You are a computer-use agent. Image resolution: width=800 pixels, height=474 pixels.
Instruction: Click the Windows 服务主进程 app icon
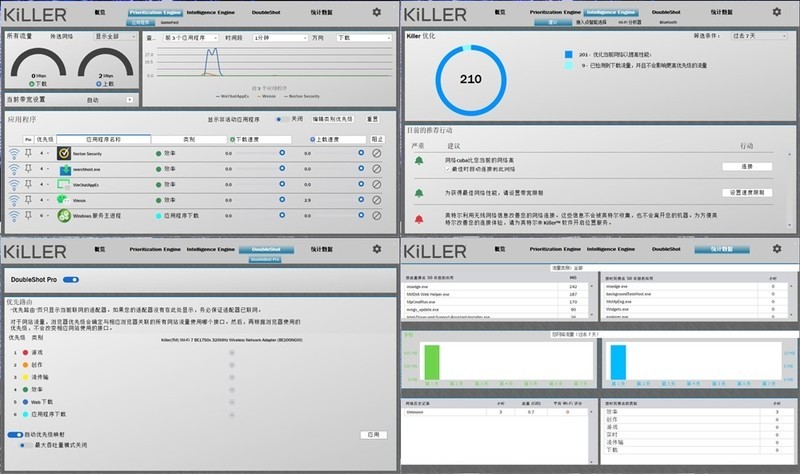click(x=64, y=216)
